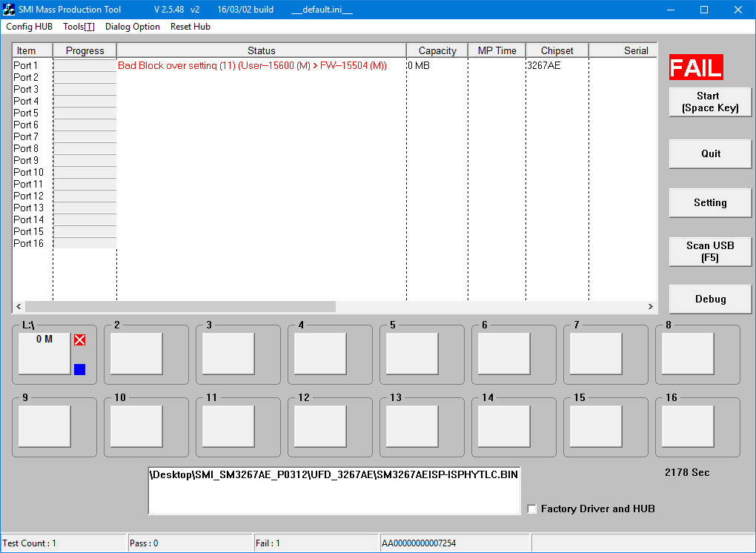Click port slot 12 button
Image resolution: width=756 pixels, height=553 pixels.
[320, 426]
